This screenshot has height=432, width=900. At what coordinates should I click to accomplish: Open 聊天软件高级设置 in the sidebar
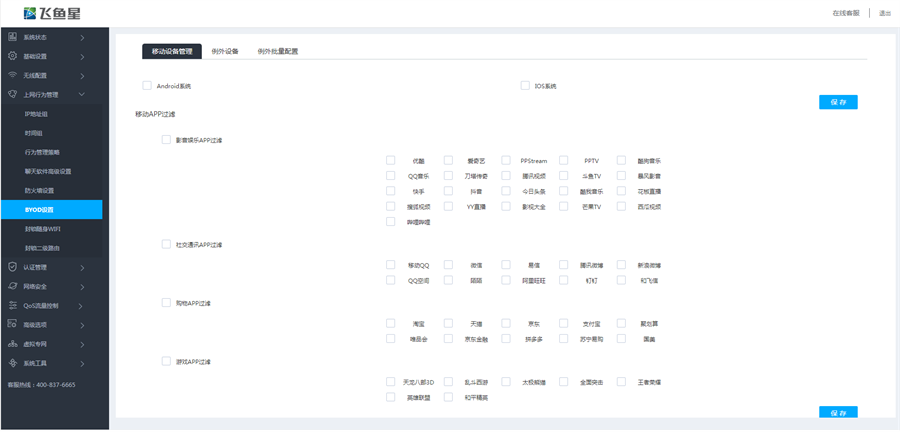click(52, 172)
